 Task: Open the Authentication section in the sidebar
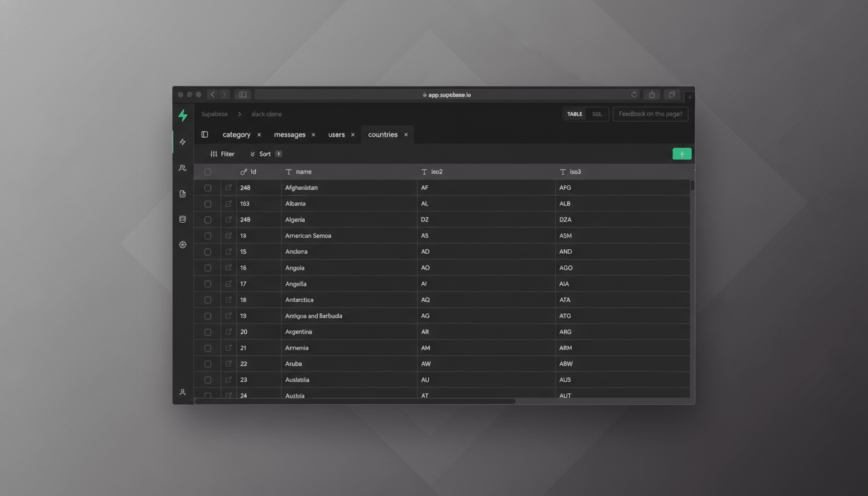(183, 168)
